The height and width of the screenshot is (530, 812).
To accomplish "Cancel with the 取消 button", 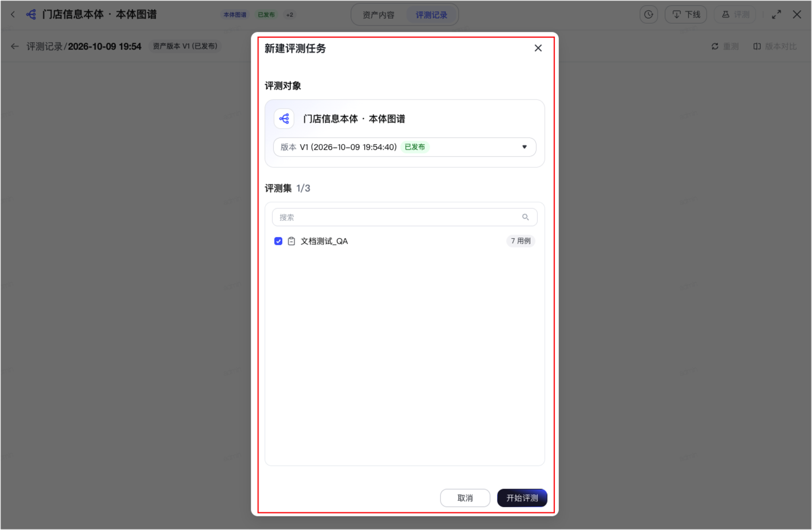I will tap(465, 498).
